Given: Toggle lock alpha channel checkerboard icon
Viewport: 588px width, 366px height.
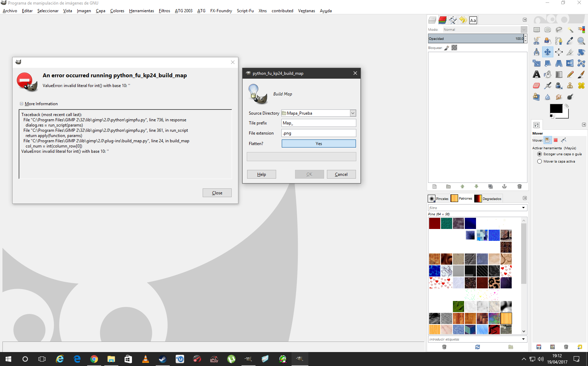Looking at the screenshot, I should point(454,48).
